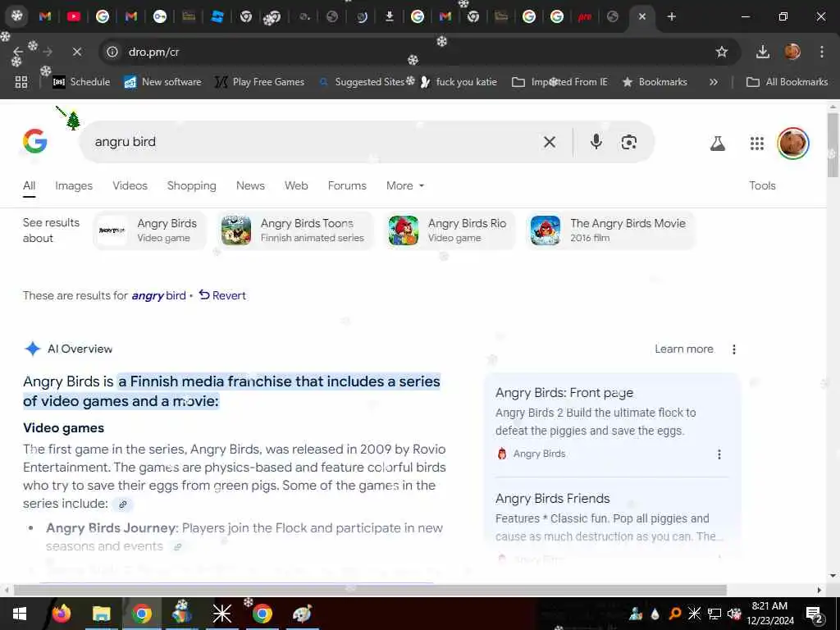This screenshot has height=630, width=840.
Task: Stop loading the page
Action: pyautogui.click(x=76, y=52)
